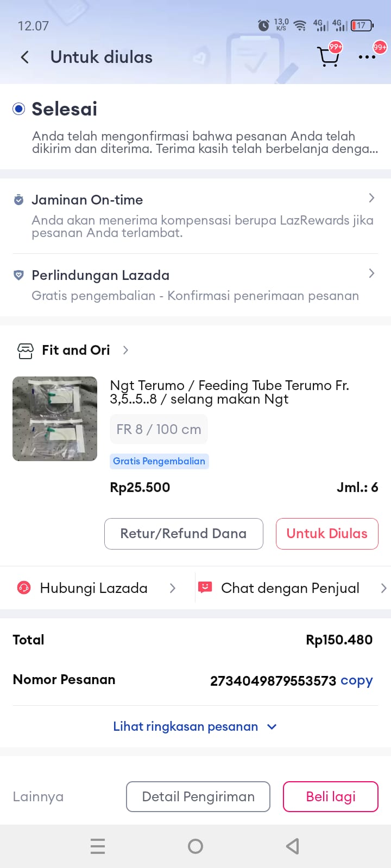Select the Selesai status radio button
Viewport: 391px width, 868px height.
click(x=19, y=109)
